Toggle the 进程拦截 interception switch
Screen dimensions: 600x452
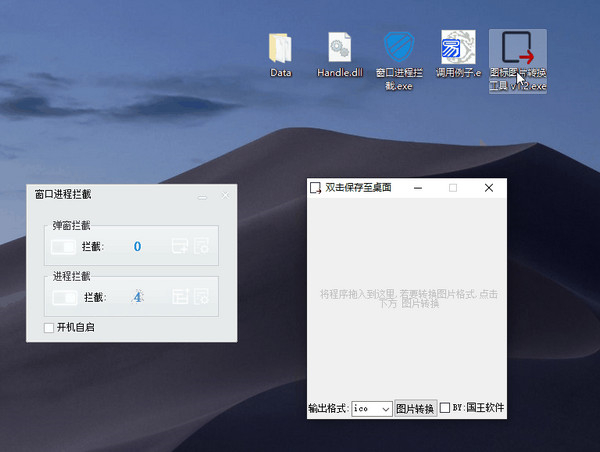pyautogui.click(x=65, y=297)
